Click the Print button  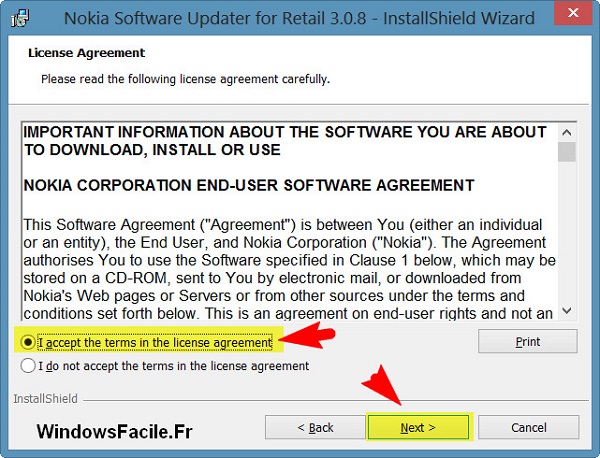pyautogui.click(x=528, y=341)
